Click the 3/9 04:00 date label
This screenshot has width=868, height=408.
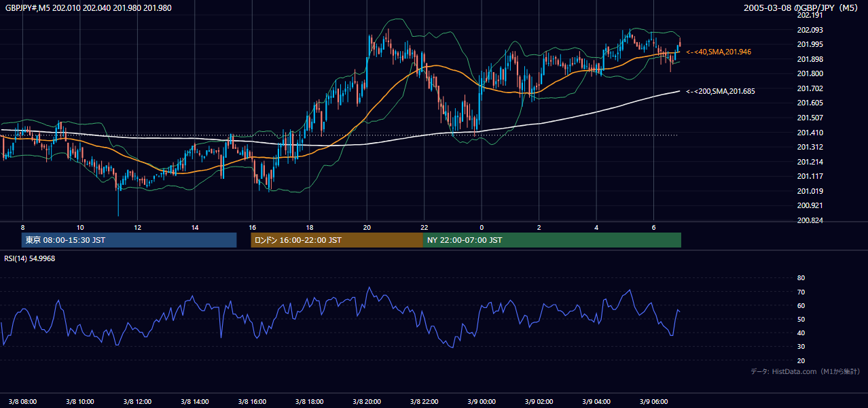coord(596,401)
